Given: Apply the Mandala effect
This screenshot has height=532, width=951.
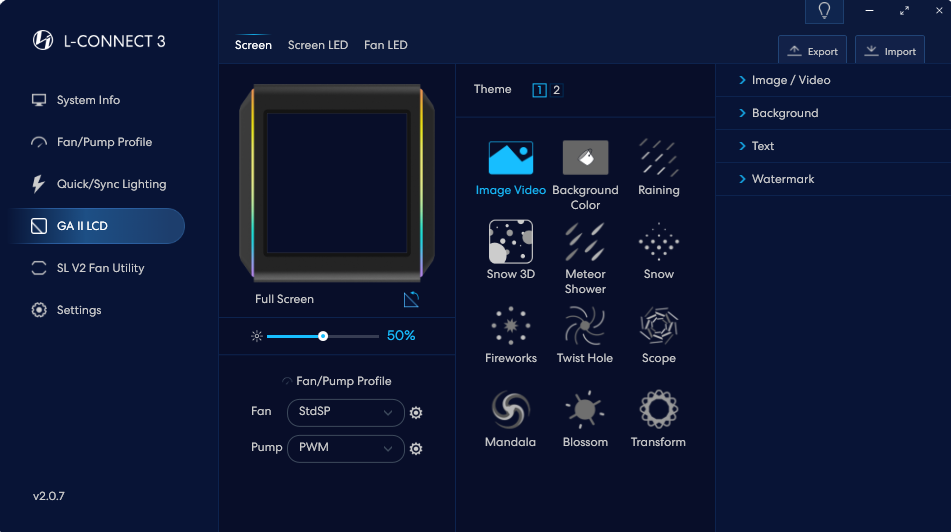Looking at the screenshot, I should tap(511, 409).
